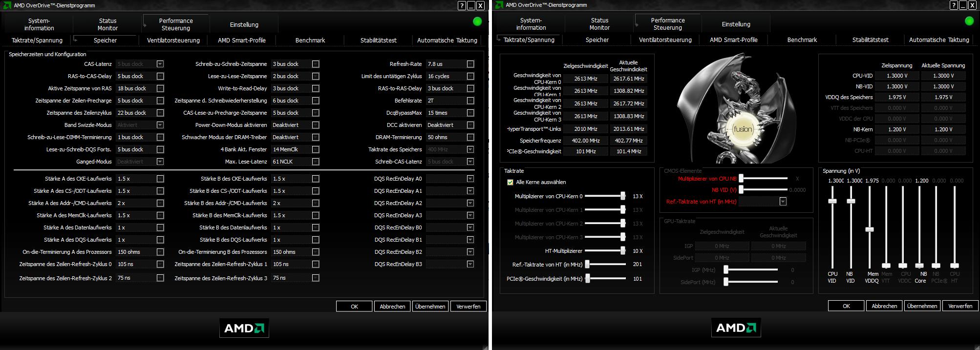Image resolution: width=980 pixels, height=350 pixels.
Task: Check the Write-to-Read-Delay checkbox
Action: tap(316, 88)
